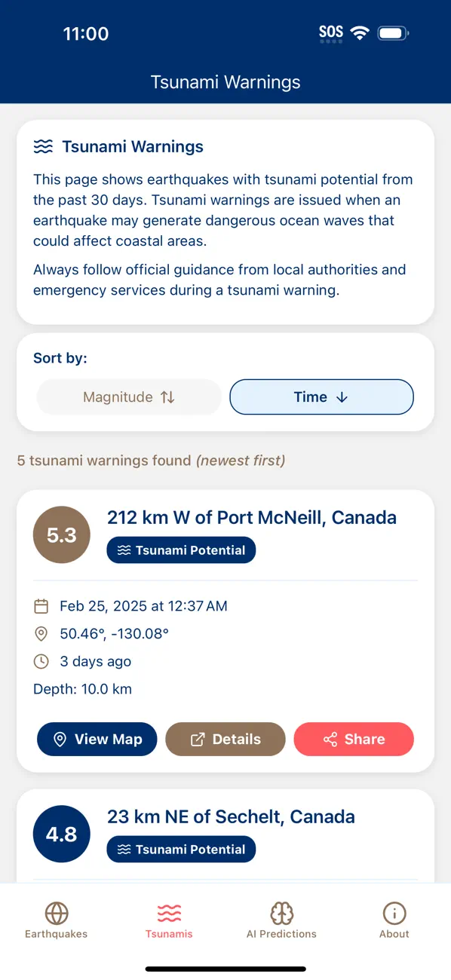Tap Tsunami Potential badge on Port McNeill card
Viewport: 451px width, 980px height.
tap(181, 550)
